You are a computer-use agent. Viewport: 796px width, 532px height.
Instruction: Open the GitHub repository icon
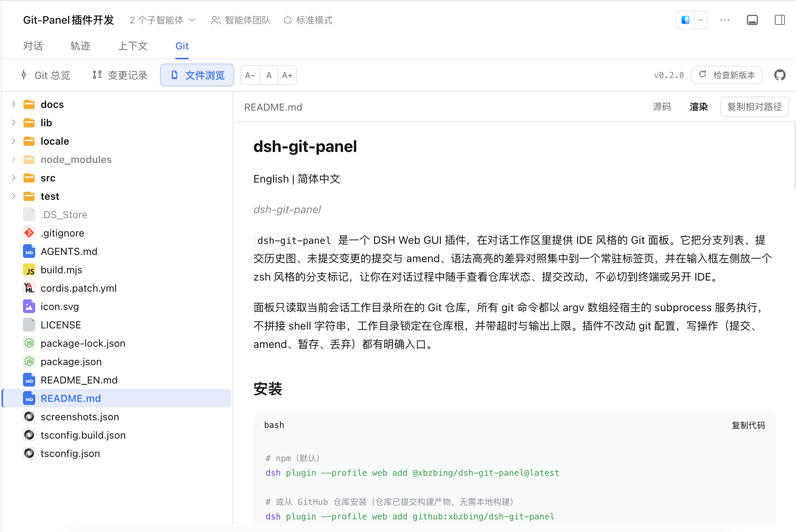click(780, 75)
